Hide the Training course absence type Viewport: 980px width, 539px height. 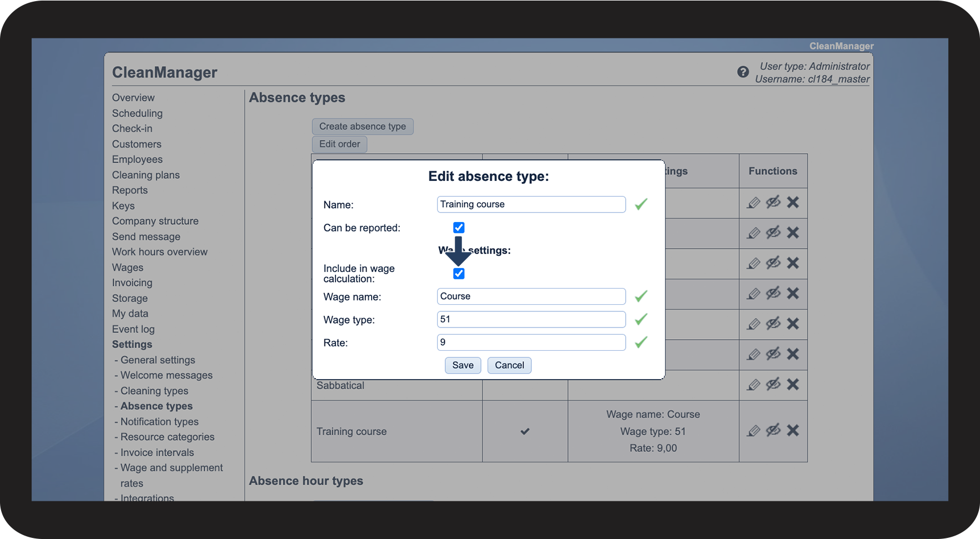(x=773, y=430)
